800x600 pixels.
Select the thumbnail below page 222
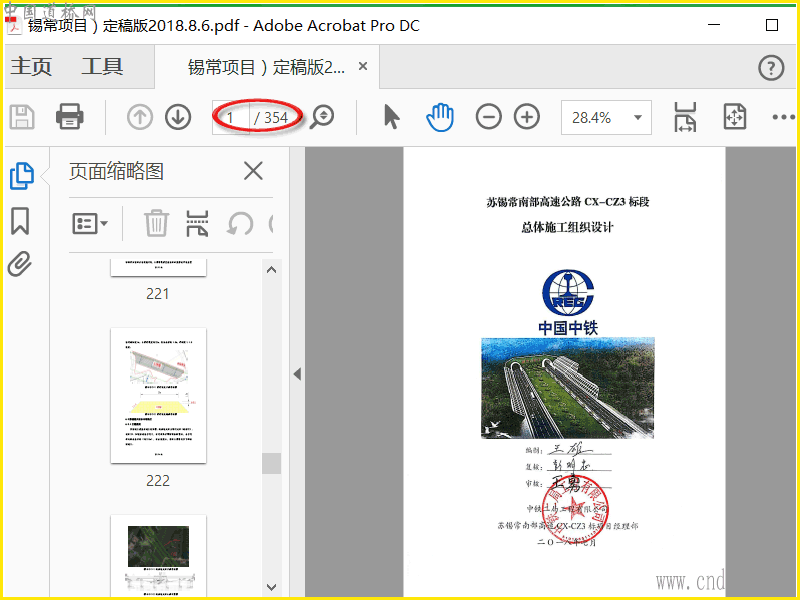point(158,556)
